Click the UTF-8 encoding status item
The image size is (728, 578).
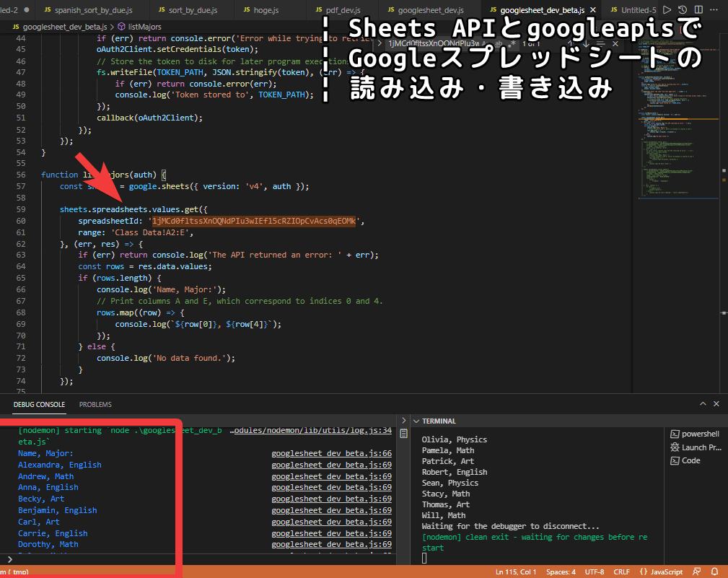[595, 572]
